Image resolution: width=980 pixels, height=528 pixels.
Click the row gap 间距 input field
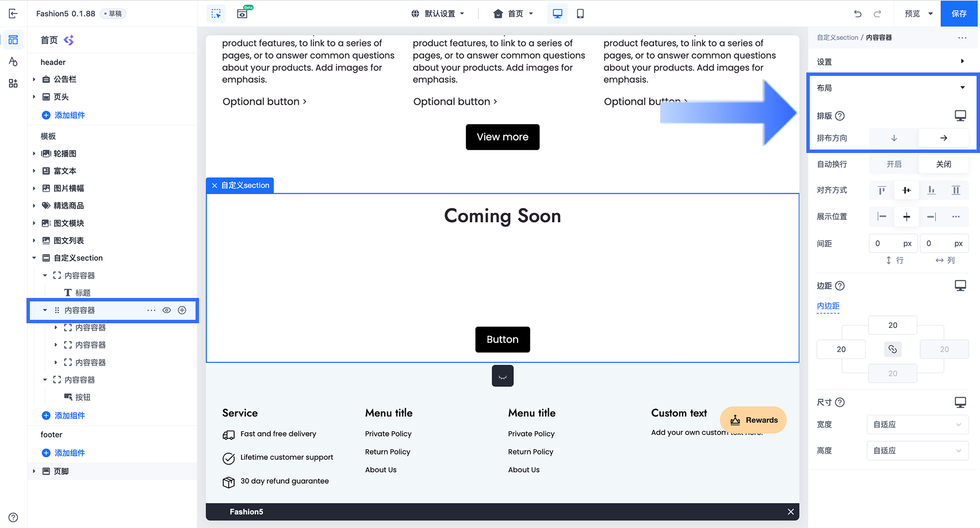click(x=894, y=243)
